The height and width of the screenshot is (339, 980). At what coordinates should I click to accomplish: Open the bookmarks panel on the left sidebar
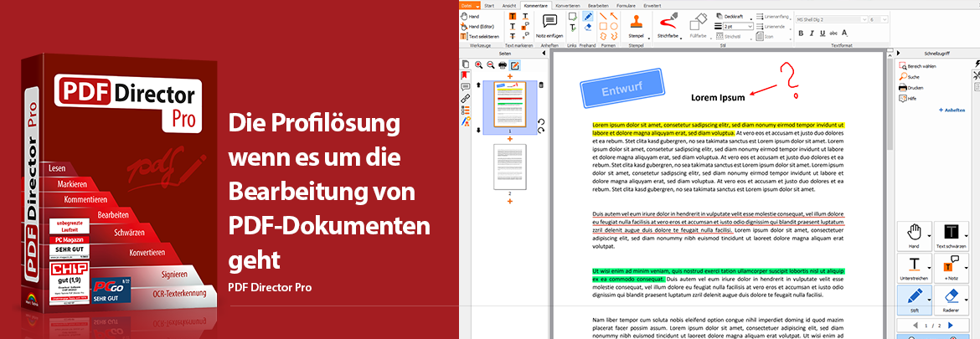pos(465,75)
